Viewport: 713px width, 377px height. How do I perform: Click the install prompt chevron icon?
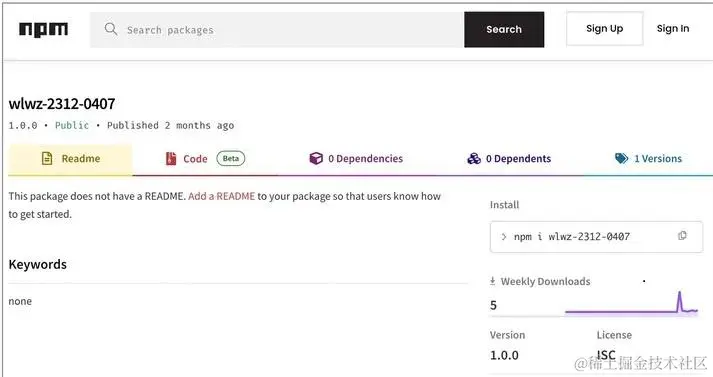point(504,236)
